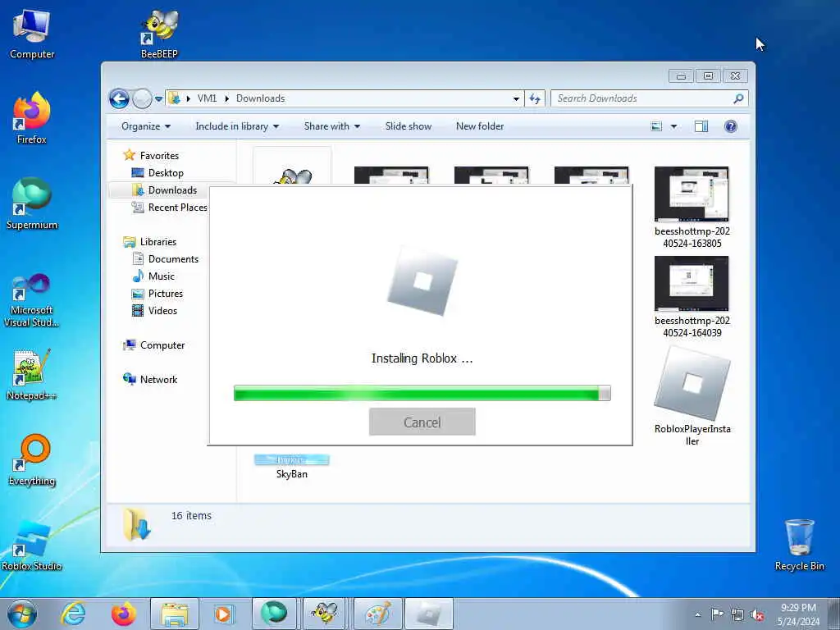Click the network tray icon
This screenshot has width=840, height=630.
coord(737,614)
